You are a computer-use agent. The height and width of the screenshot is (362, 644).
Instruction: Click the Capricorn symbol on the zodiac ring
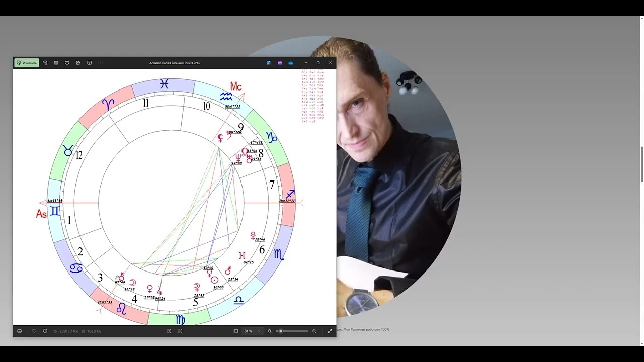point(272,137)
